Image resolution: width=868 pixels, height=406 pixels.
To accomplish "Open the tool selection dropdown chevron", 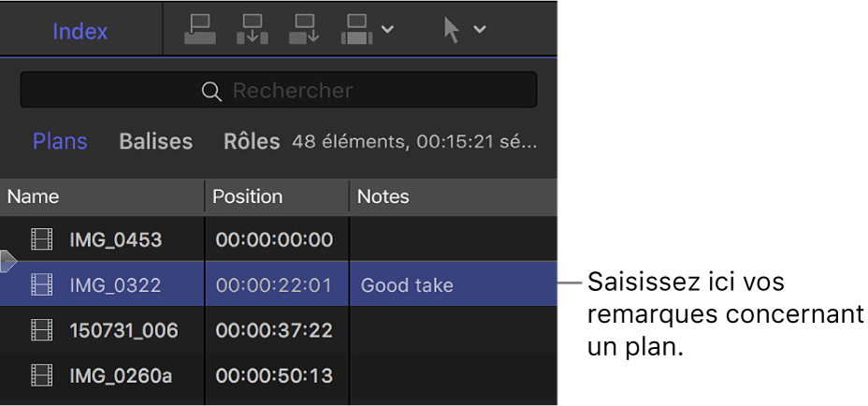I will pos(480,30).
